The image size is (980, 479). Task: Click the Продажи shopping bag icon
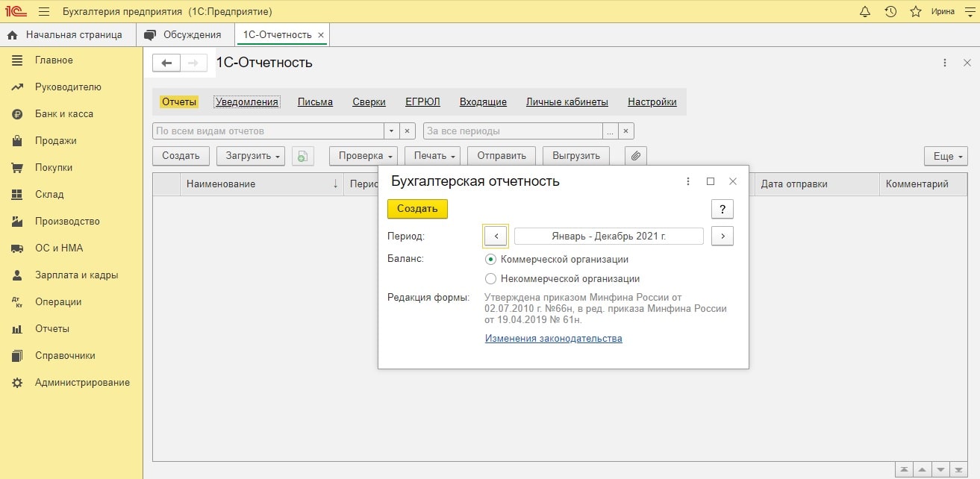point(18,141)
